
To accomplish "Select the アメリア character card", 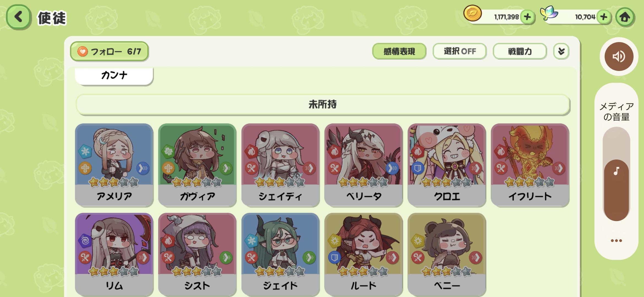I will point(114,165).
